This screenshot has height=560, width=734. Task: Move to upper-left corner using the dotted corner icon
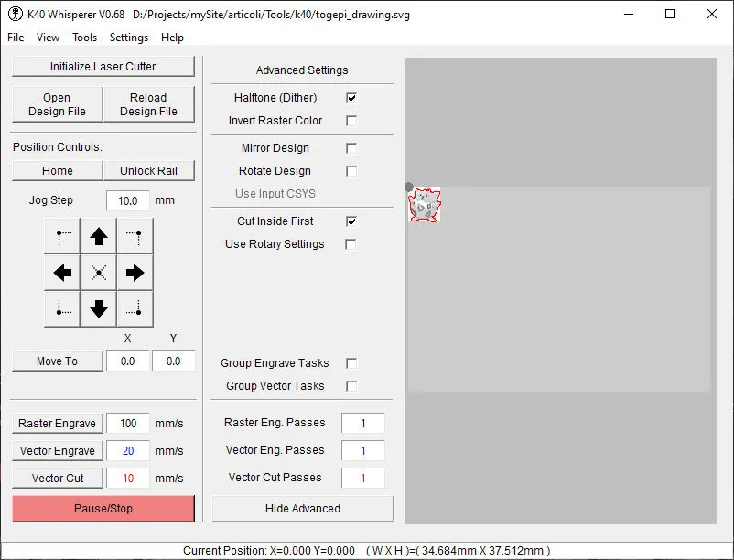pos(61,236)
